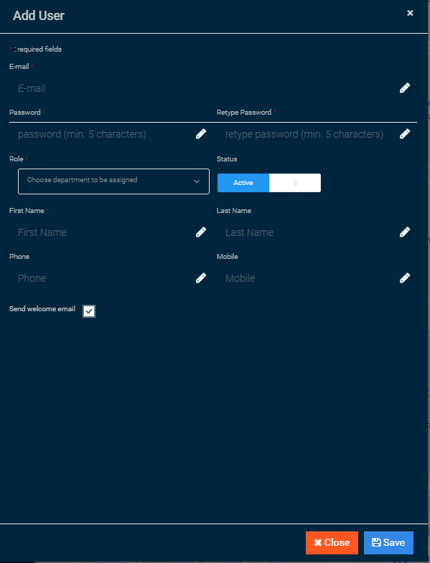Screen dimensions: 430x563
Task: Open the Role department dropdown
Action: point(114,181)
